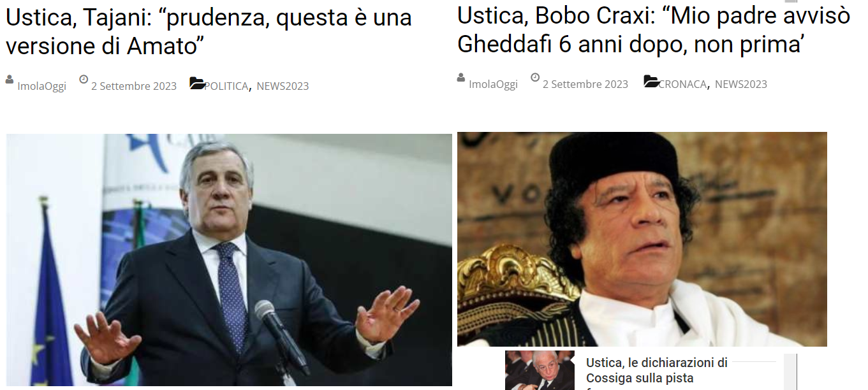Image resolution: width=868 pixels, height=390 pixels.
Task: Open Gheddafi photo in Craxi article
Action: 642,239
